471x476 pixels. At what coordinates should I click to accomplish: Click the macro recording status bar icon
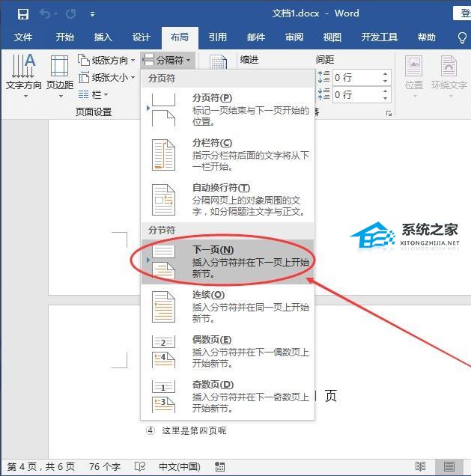click(x=219, y=466)
